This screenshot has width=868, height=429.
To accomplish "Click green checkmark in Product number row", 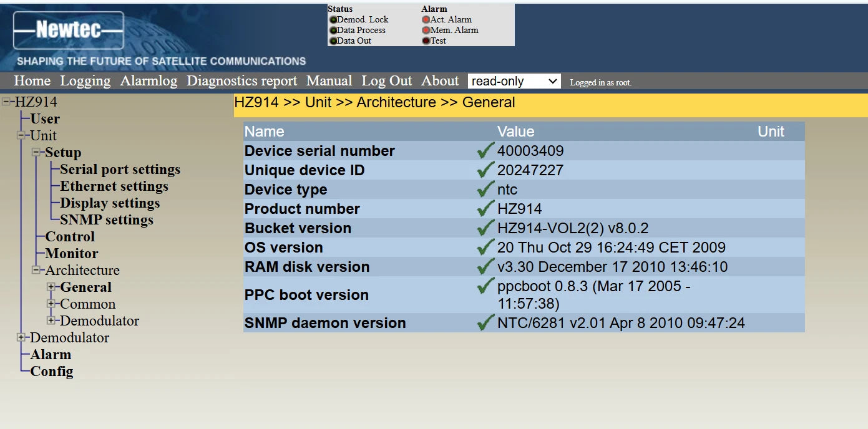I will 485,208.
